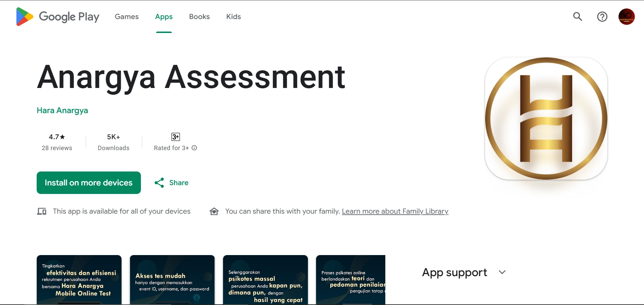Screen dimensions: 644x305
Task: Switch to the Games tab
Action: pos(127,17)
